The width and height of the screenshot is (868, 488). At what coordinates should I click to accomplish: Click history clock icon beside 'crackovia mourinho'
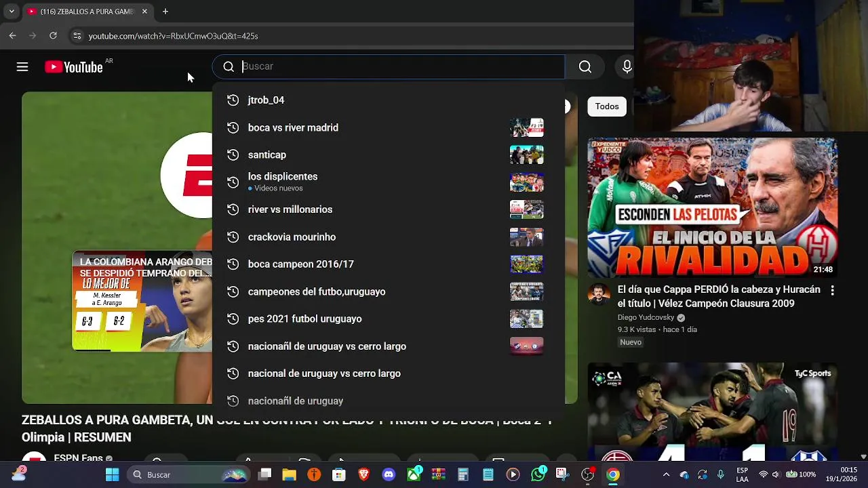(233, 237)
